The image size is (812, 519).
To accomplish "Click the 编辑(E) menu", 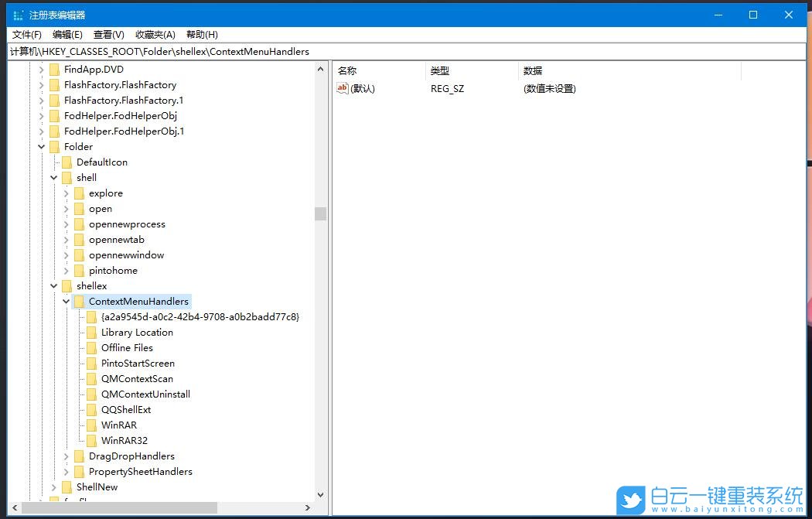I will pyautogui.click(x=67, y=34).
